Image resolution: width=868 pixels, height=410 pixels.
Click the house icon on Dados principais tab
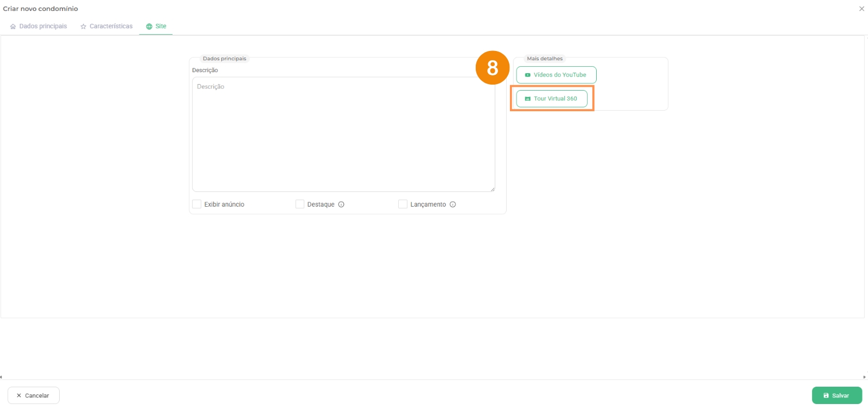[13, 27]
